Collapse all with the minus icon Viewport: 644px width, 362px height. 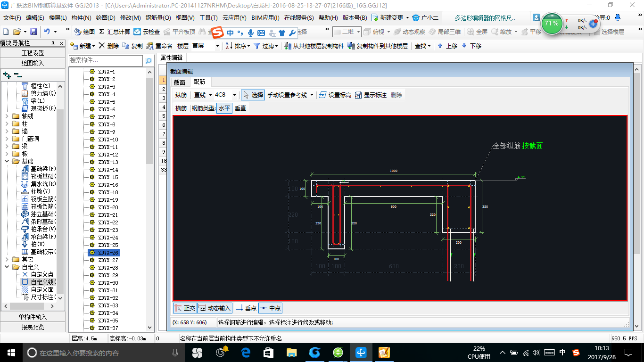click(x=17, y=74)
